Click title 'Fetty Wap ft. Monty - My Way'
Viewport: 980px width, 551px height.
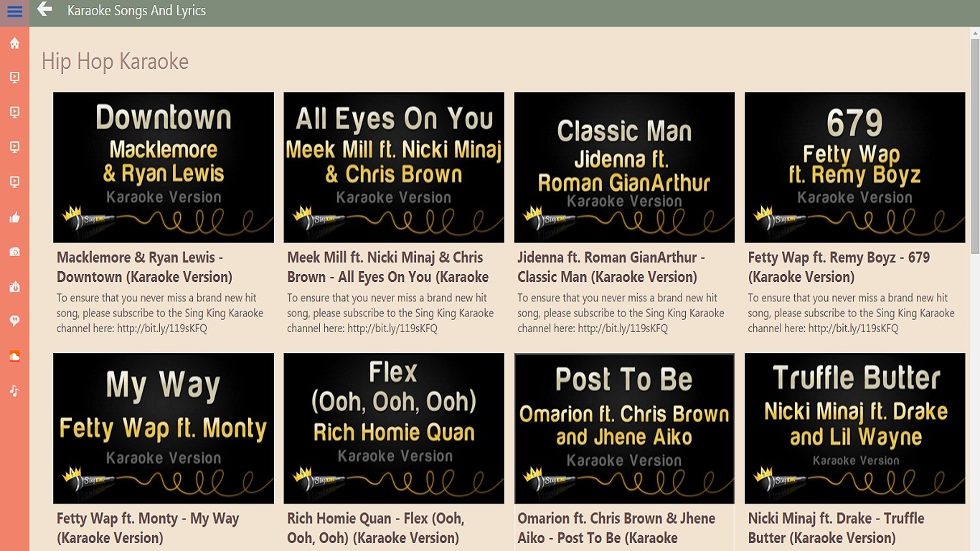click(148, 528)
